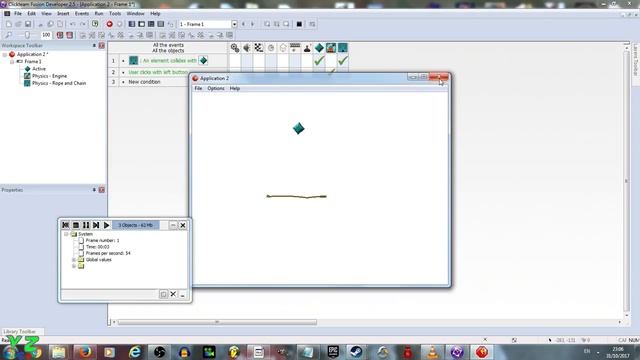
Task: Open the frame selector dropdown showing 1 - Frame 1
Action: pos(235,24)
